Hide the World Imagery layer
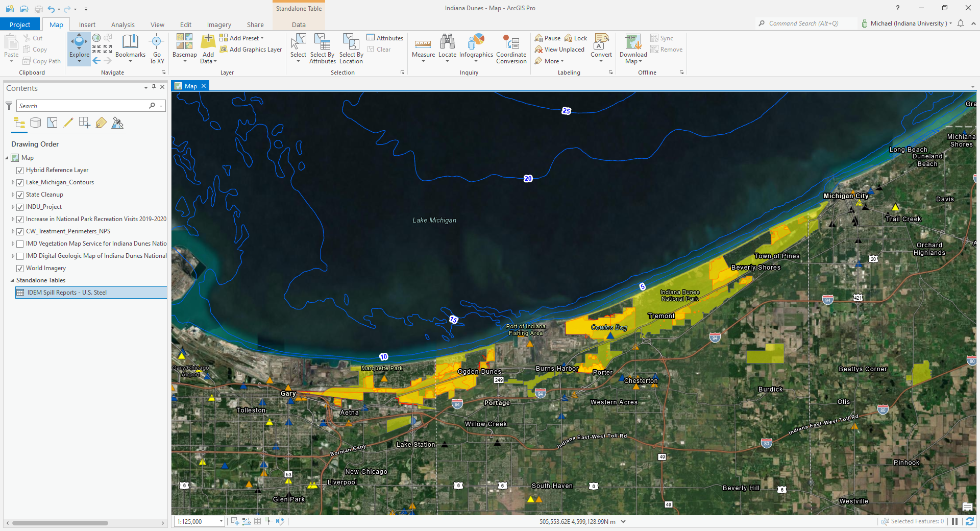The height and width of the screenshot is (531, 980). click(x=20, y=269)
